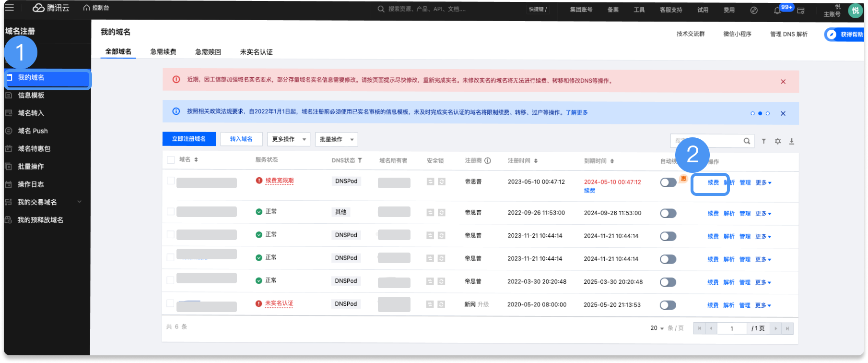Switch to the 急需续费 tab
This screenshot has width=868, height=363.
[163, 52]
